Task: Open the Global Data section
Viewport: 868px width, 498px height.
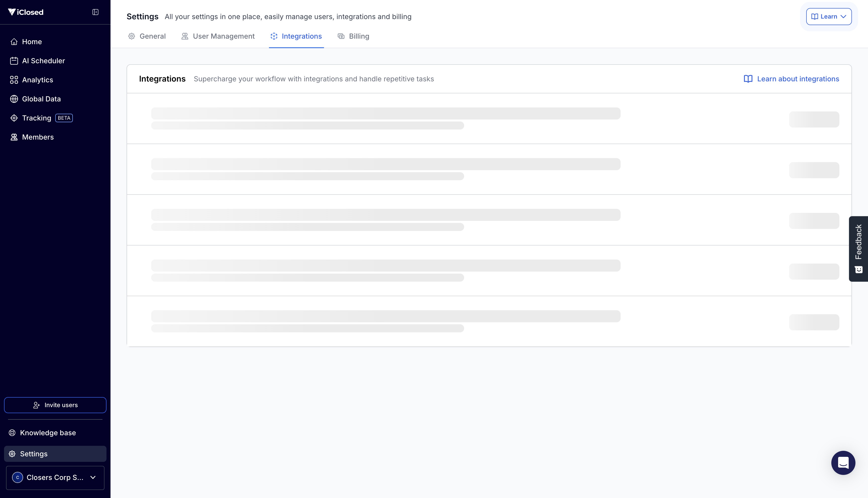Action: tap(41, 99)
